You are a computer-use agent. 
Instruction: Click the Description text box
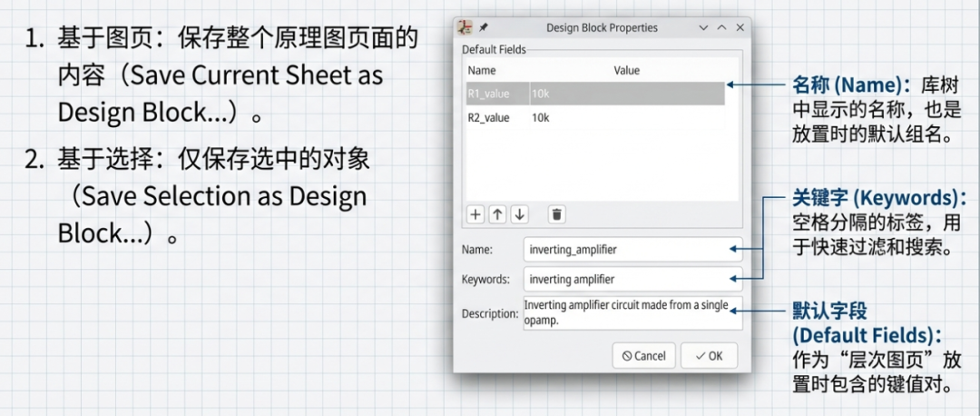point(633,313)
